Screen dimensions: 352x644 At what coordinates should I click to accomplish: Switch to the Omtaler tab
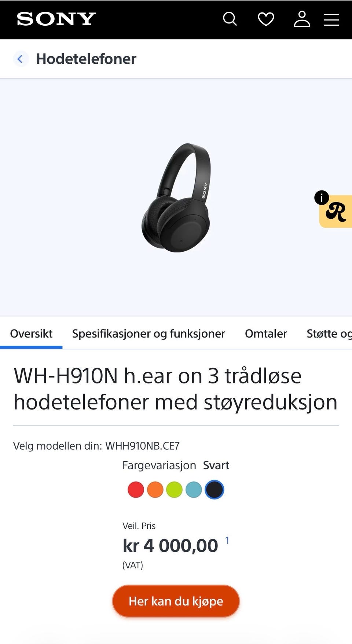click(266, 334)
